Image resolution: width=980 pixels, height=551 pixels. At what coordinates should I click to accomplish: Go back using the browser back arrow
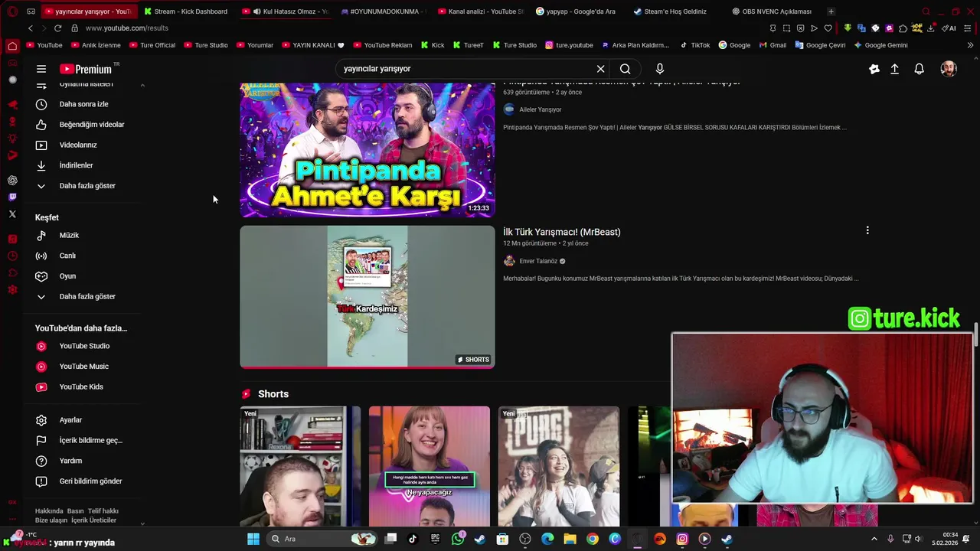(x=30, y=28)
